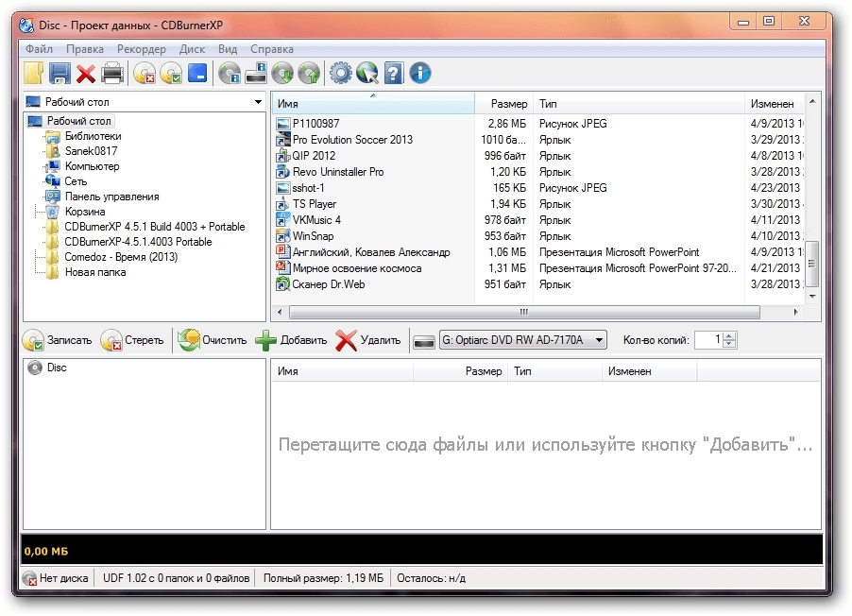Click the open project folder icon
This screenshot has height=616, width=852.
(34, 73)
